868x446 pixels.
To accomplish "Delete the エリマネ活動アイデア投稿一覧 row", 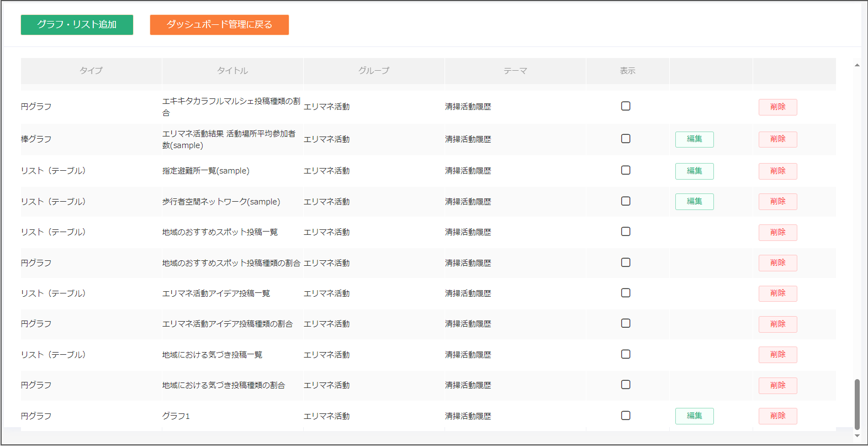I will [x=778, y=293].
